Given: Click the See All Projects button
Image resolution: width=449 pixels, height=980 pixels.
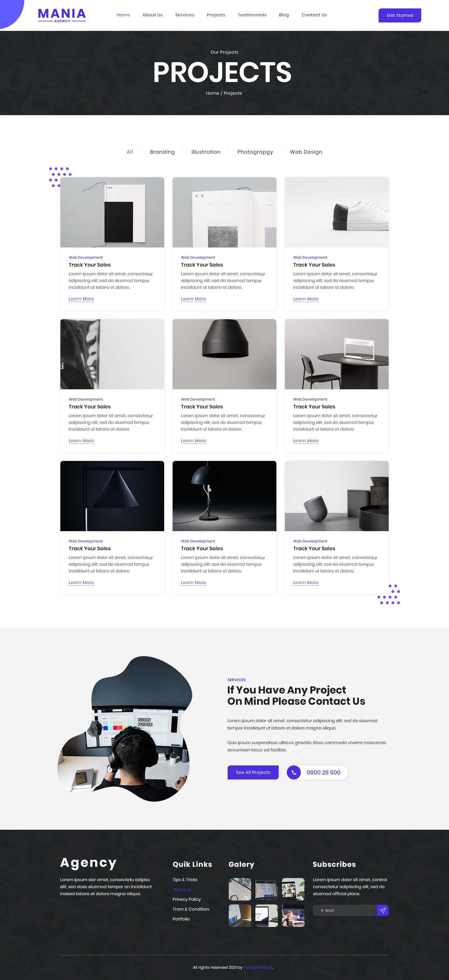Looking at the screenshot, I should click(253, 772).
